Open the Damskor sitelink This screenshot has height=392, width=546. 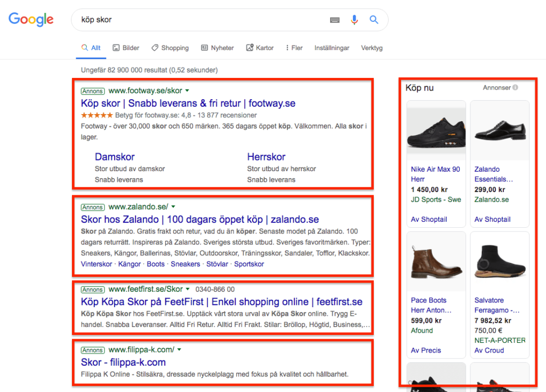(115, 157)
